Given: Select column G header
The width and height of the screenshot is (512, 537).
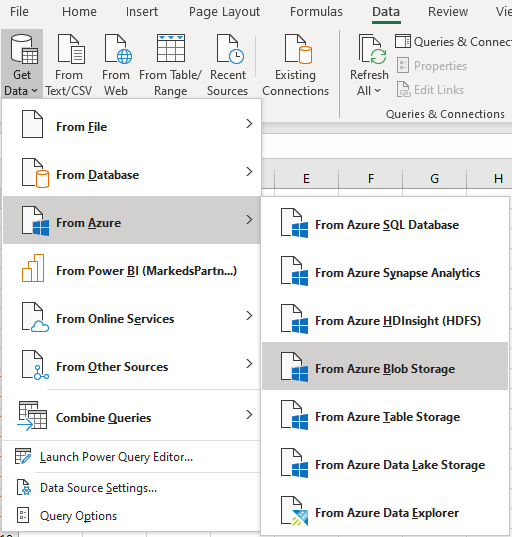Looking at the screenshot, I should pyautogui.click(x=434, y=178).
